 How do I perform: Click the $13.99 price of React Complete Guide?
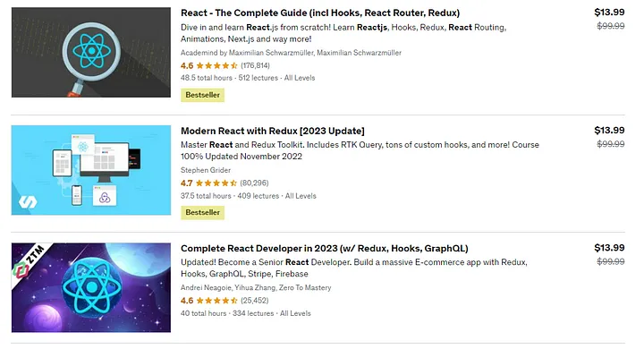609,13
